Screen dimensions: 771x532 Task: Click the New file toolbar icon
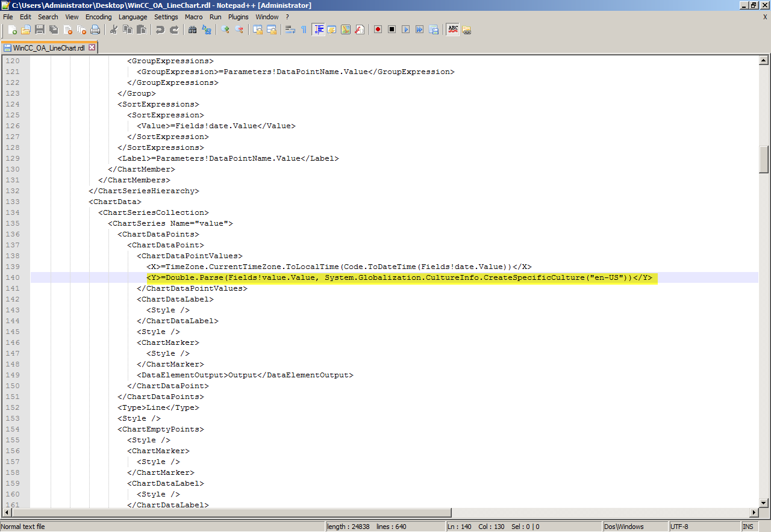click(12, 29)
